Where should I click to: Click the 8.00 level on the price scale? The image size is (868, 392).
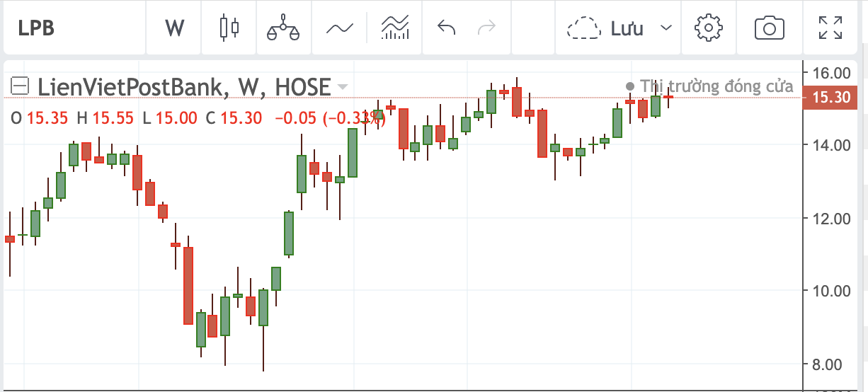(831, 364)
